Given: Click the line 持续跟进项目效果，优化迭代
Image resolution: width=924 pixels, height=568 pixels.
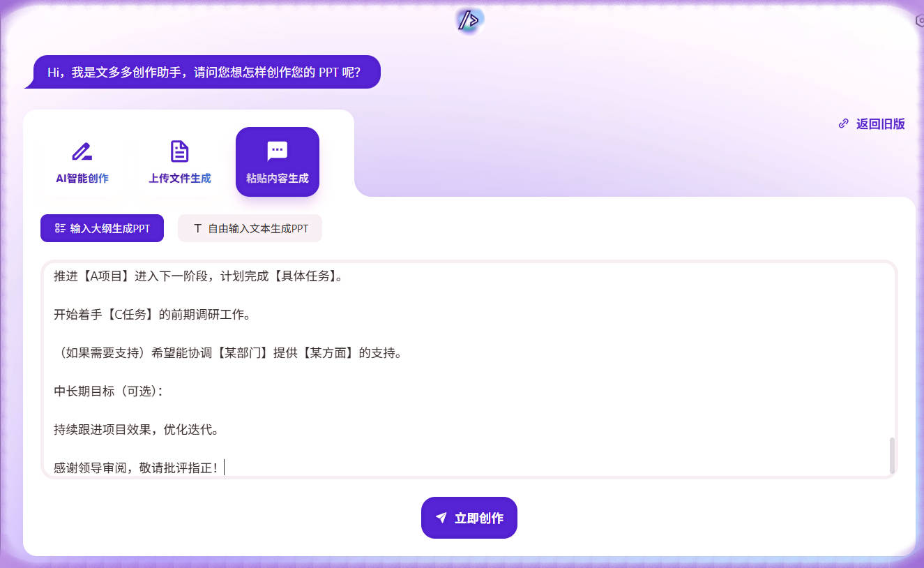Looking at the screenshot, I should pyautogui.click(x=137, y=429).
